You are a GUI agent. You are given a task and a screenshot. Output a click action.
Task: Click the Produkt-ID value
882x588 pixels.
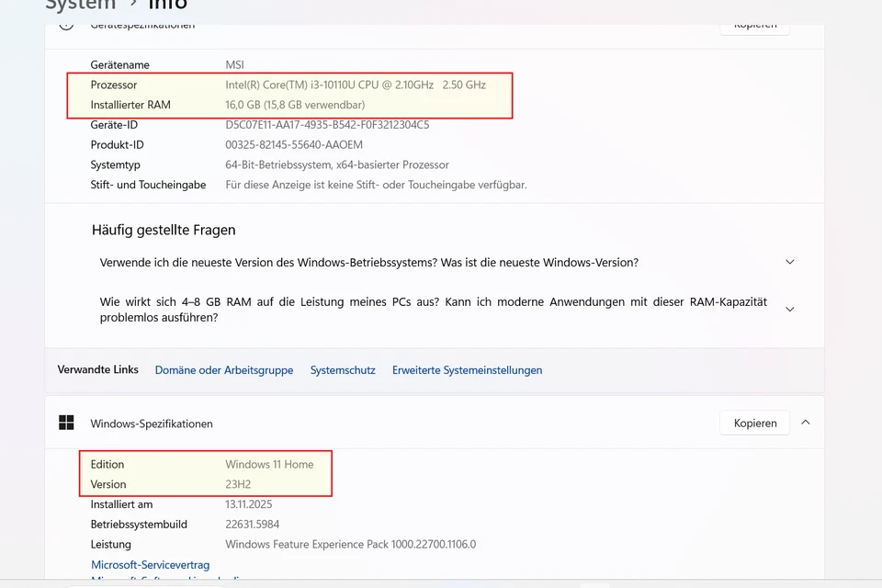(x=294, y=145)
